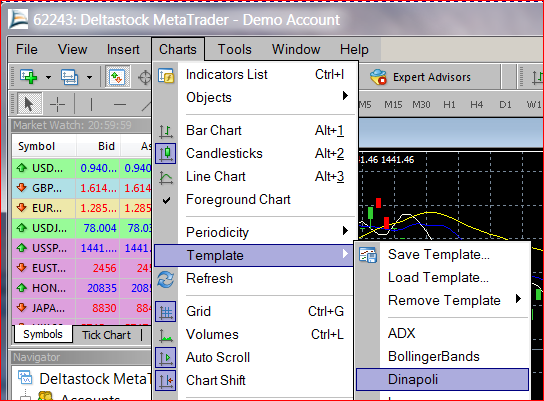This screenshot has height=401, width=544.
Task: Choose Save Template... entry
Action: click(x=443, y=255)
